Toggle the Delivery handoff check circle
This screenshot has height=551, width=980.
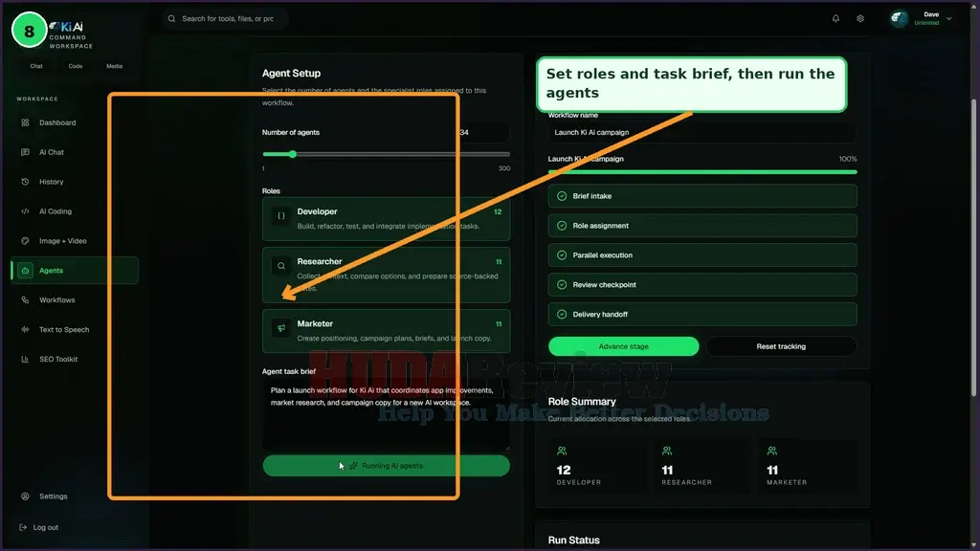(x=562, y=314)
